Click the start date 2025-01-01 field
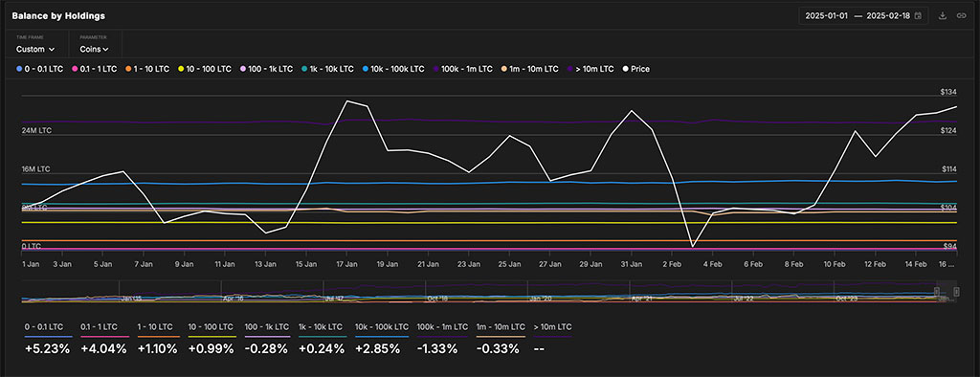Screen dimensions: 980x377 point(827,15)
